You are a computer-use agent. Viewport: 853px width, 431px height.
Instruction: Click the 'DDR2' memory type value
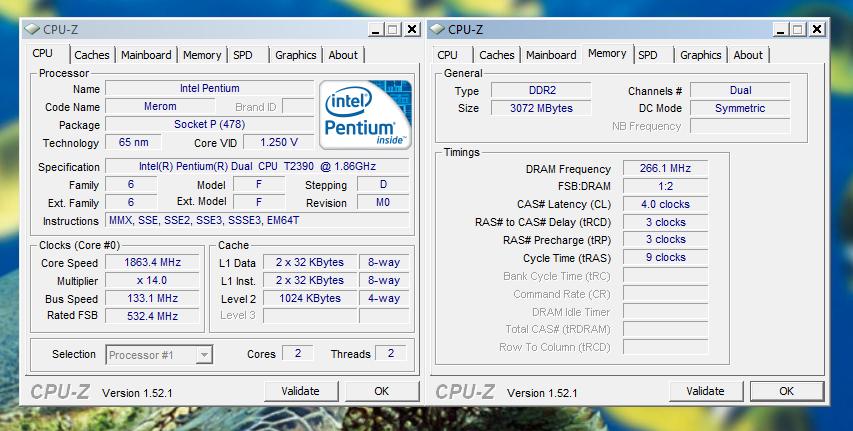(x=541, y=90)
